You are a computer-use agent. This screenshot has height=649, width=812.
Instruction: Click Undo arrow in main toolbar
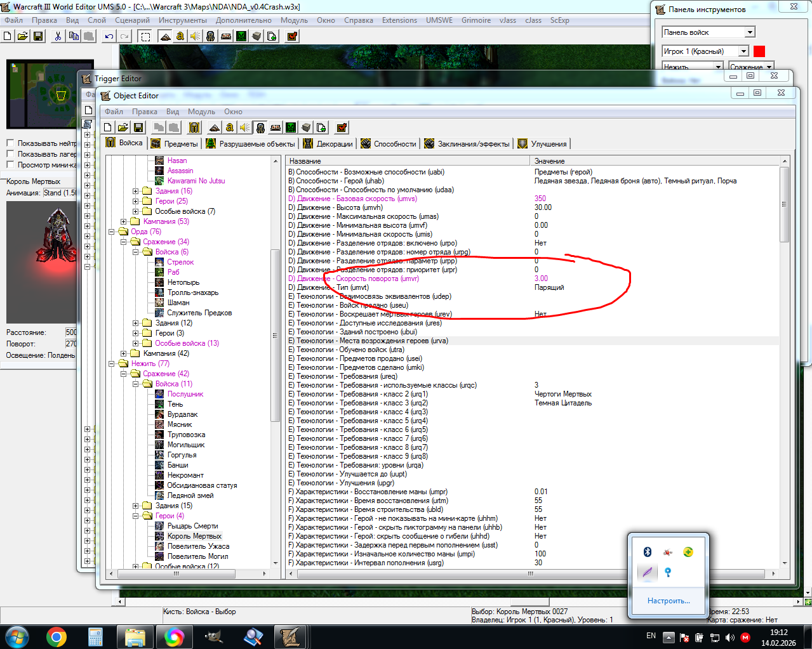109,36
